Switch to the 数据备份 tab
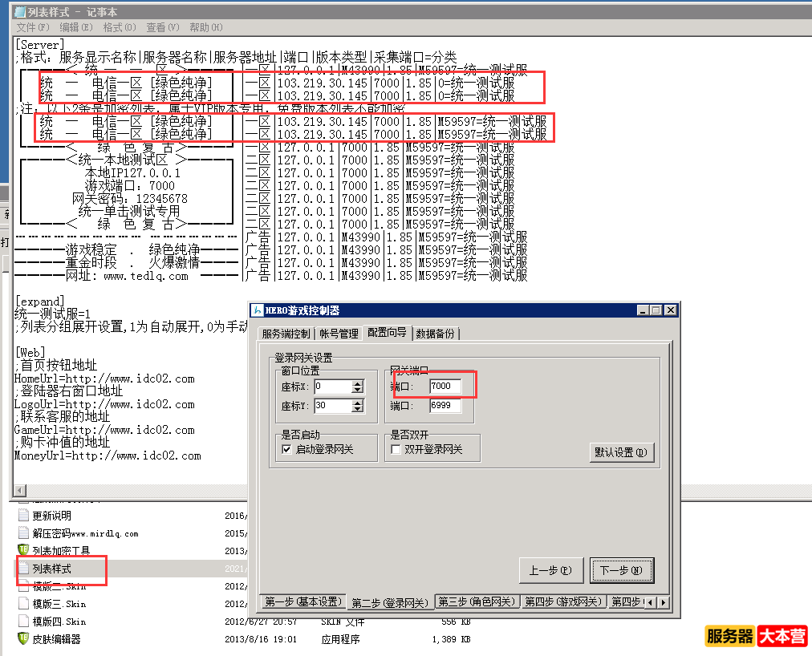The width and height of the screenshot is (812, 656). point(435,334)
